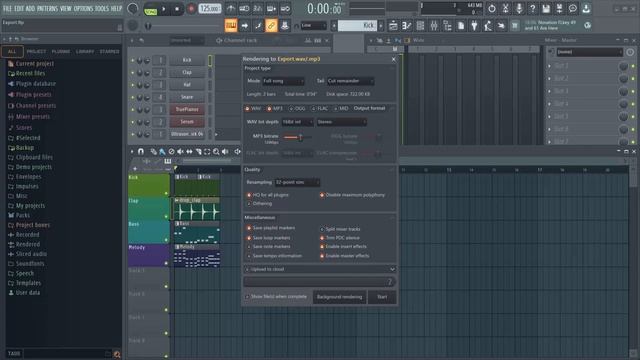
Task: Select the Clap channel button
Action: (187, 72)
